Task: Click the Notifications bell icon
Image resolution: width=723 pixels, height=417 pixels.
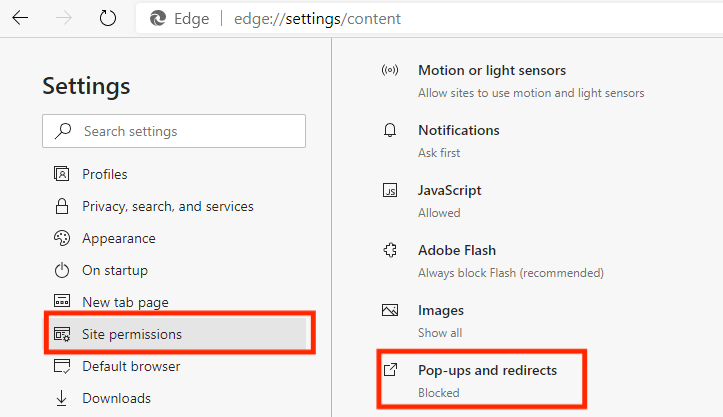Action: point(391,131)
